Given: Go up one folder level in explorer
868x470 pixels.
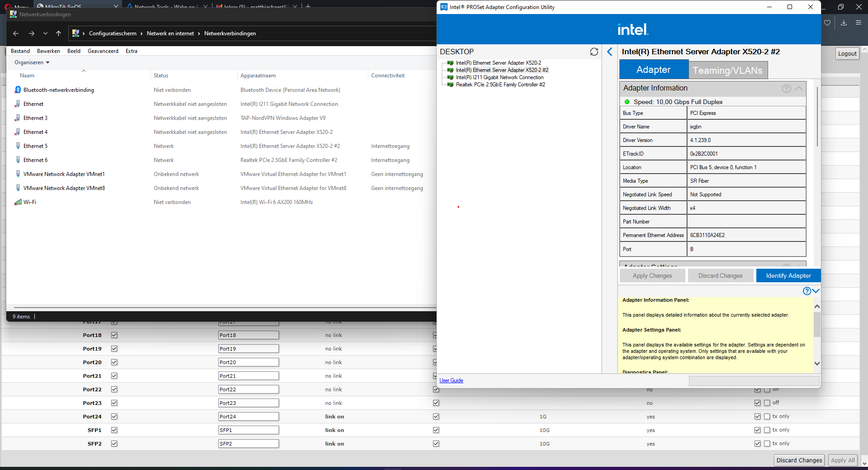Looking at the screenshot, I should 58,33.
